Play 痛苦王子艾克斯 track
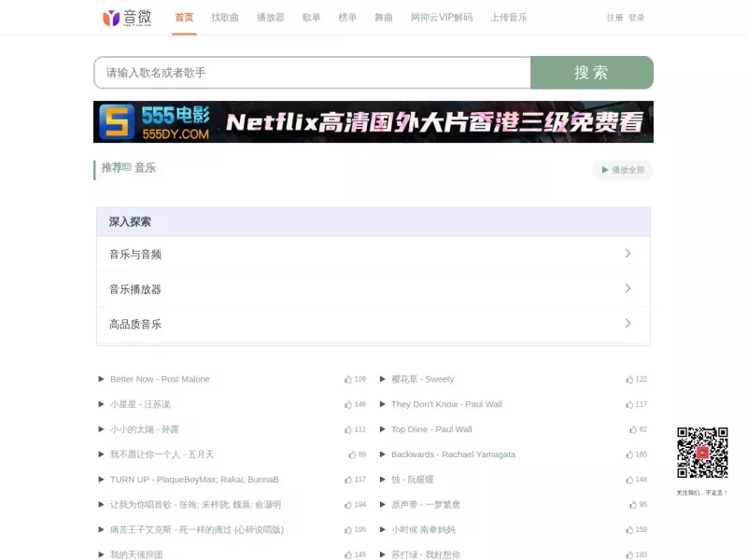 point(101,529)
